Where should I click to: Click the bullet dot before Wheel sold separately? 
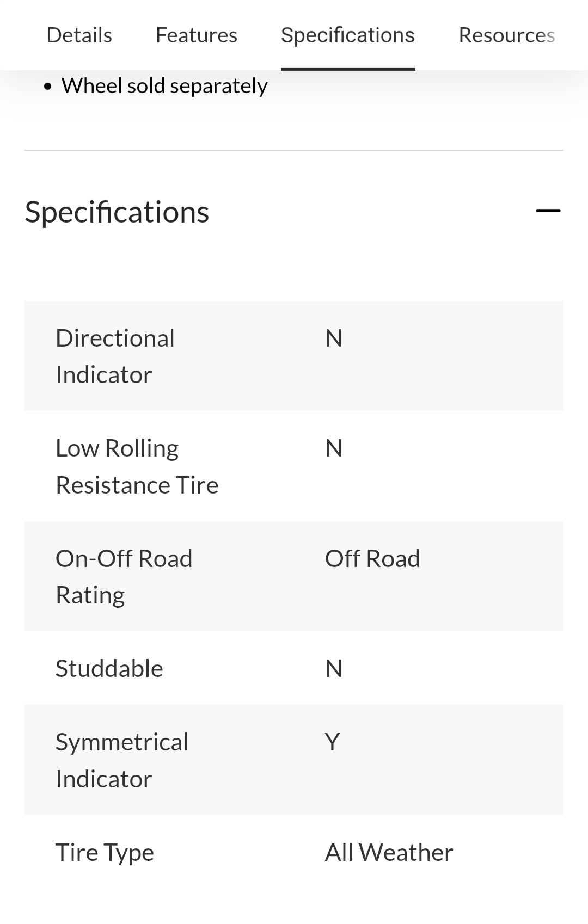tap(48, 87)
